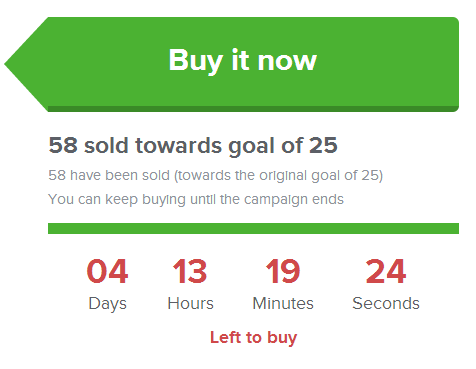Viewport: 476px width, 369px height.
Task: Click the Minutes label
Action: click(x=283, y=303)
